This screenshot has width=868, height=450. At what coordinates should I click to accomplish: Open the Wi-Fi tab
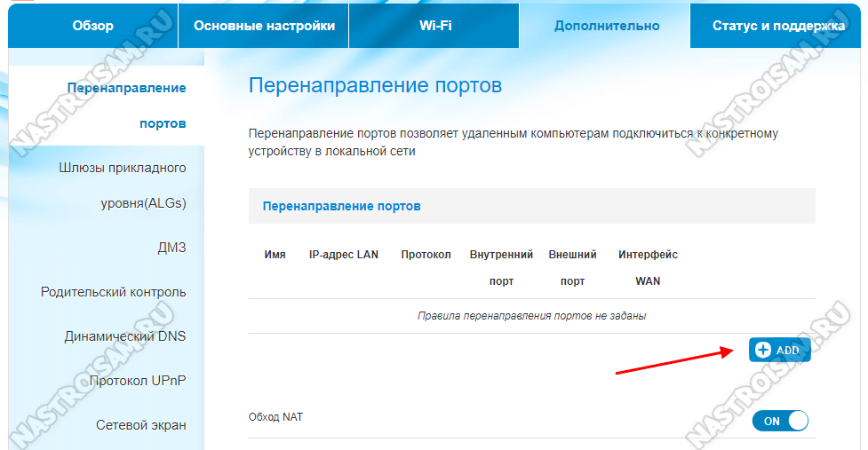435,26
